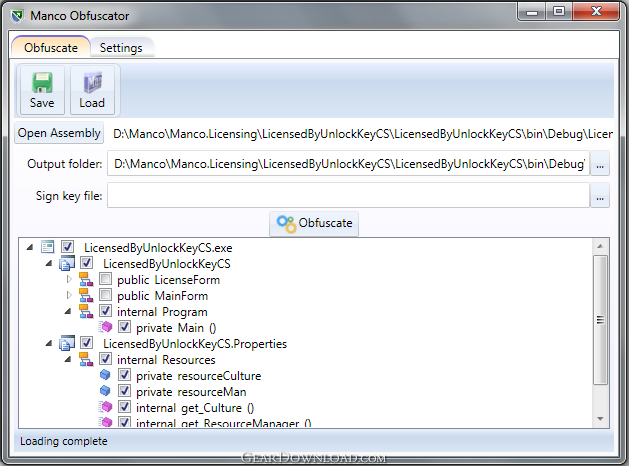The width and height of the screenshot is (629, 466).
Task: Click the tree view vertical scrollbar thumb
Action: pos(600,320)
